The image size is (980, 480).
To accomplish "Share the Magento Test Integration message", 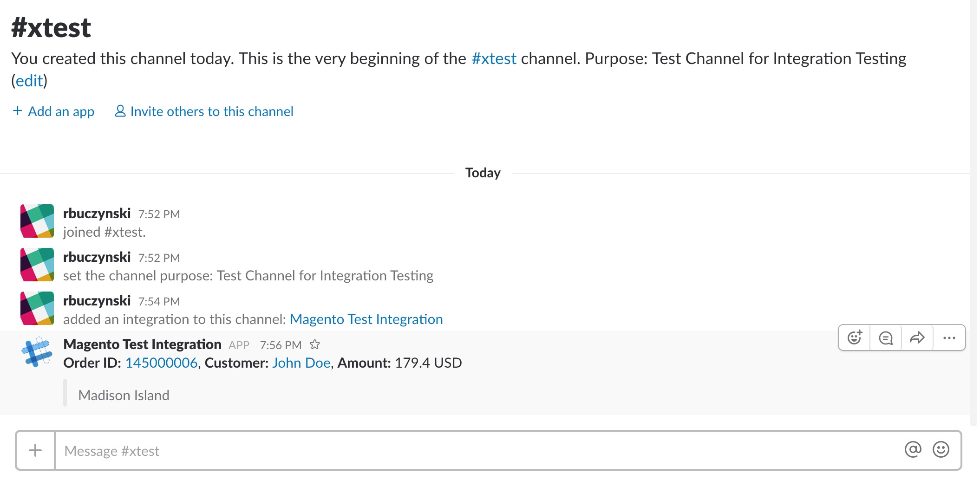I will pos(917,337).
